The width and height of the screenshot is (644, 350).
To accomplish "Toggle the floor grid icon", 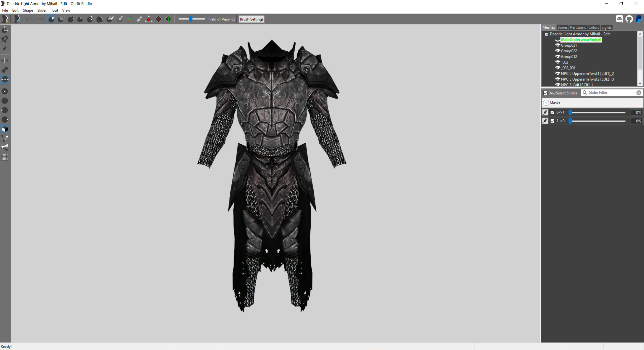I will (5, 157).
